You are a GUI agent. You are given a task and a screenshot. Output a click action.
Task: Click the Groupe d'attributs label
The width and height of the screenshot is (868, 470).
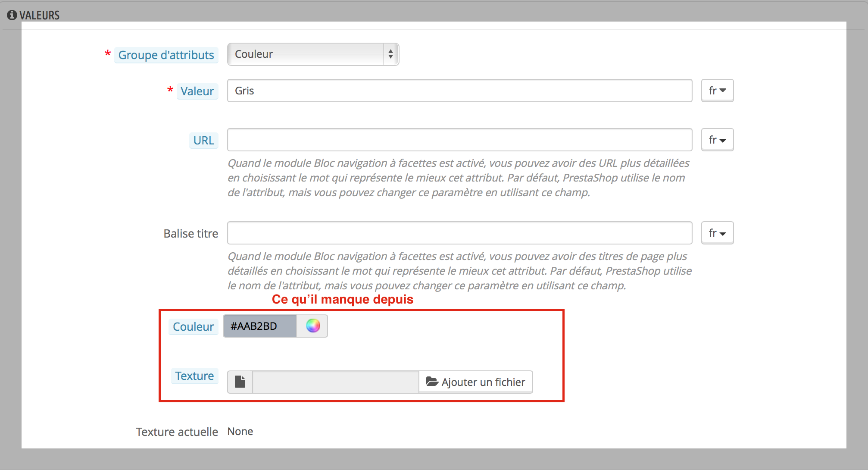coord(166,55)
